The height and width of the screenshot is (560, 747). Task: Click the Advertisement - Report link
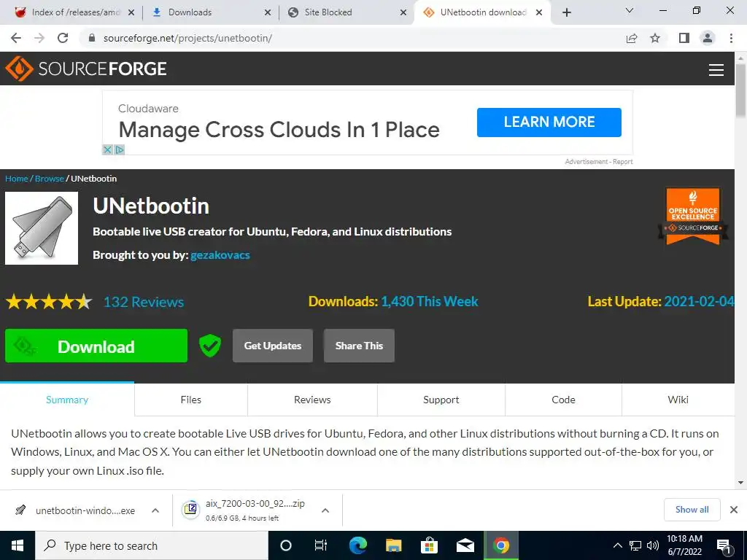(x=599, y=162)
